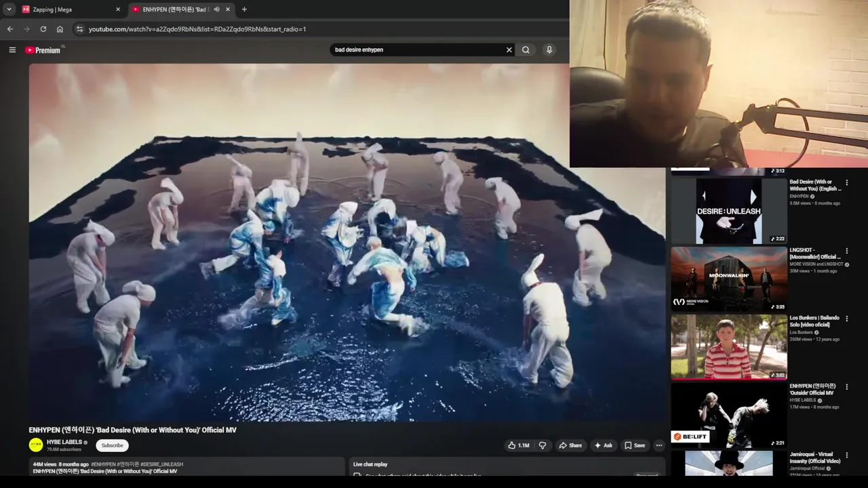Click the video title below the player
This screenshot has width=868, height=488.
[x=132, y=430]
